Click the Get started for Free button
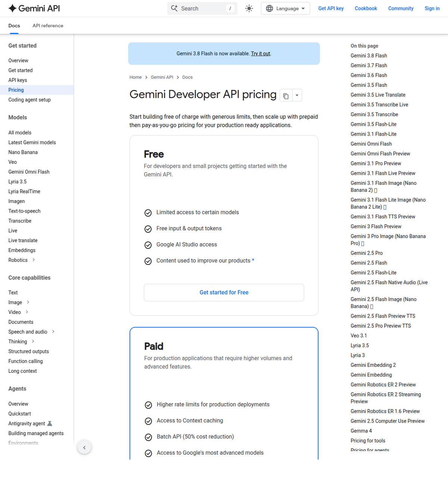 tap(224, 293)
